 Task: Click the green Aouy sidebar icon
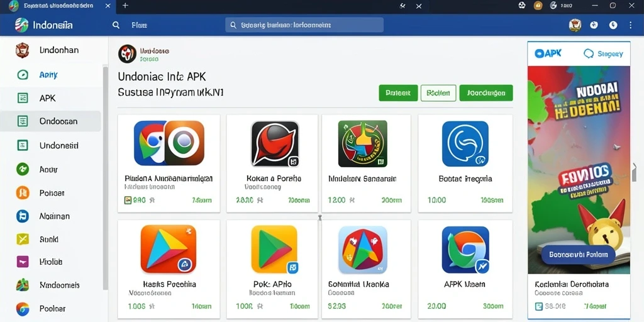pyautogui.click(x=22, y=169)
